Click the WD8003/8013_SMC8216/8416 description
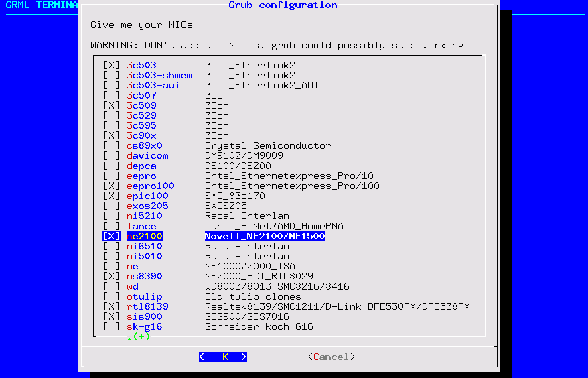This screenshot has height=378, width=588. tap(277, 286)
